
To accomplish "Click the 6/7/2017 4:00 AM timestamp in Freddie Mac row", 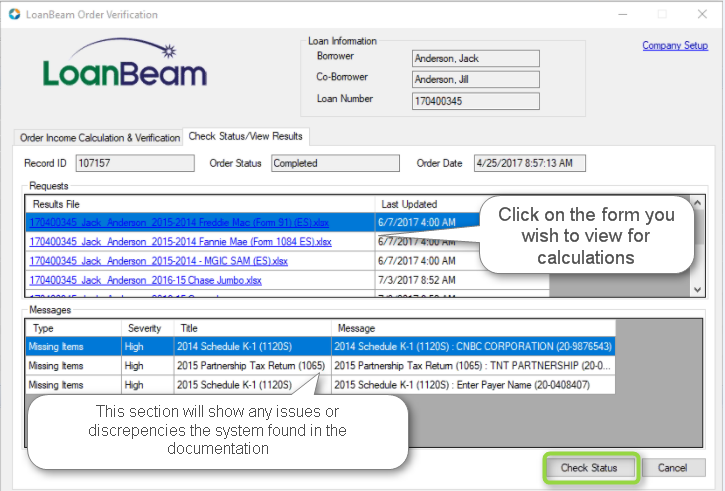I will [x=417, y=222].
